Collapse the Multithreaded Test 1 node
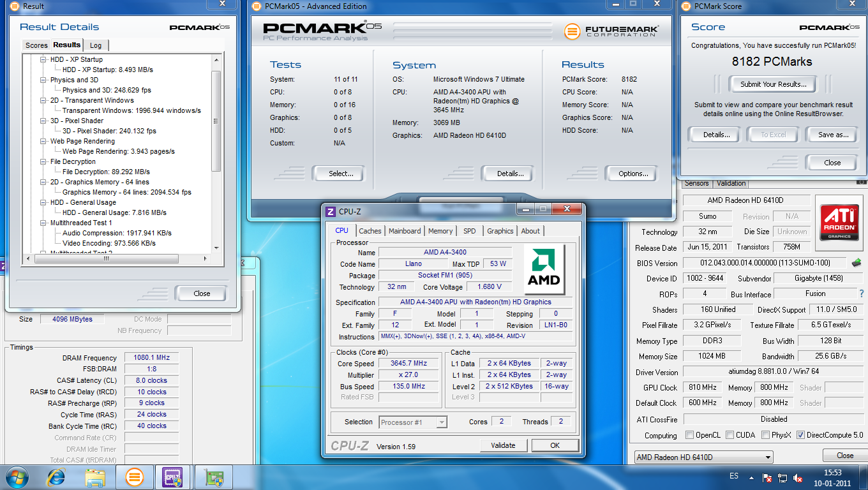The width and height of the screenshot is (868, 490). coord(43,223)
